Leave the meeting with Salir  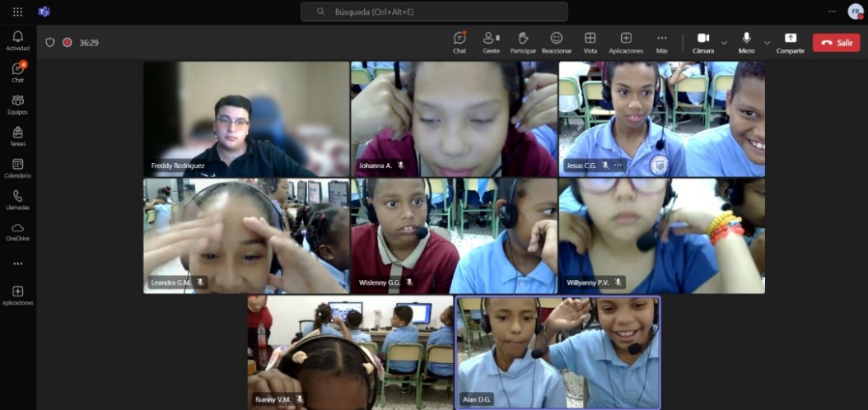(x=836, y=43)
